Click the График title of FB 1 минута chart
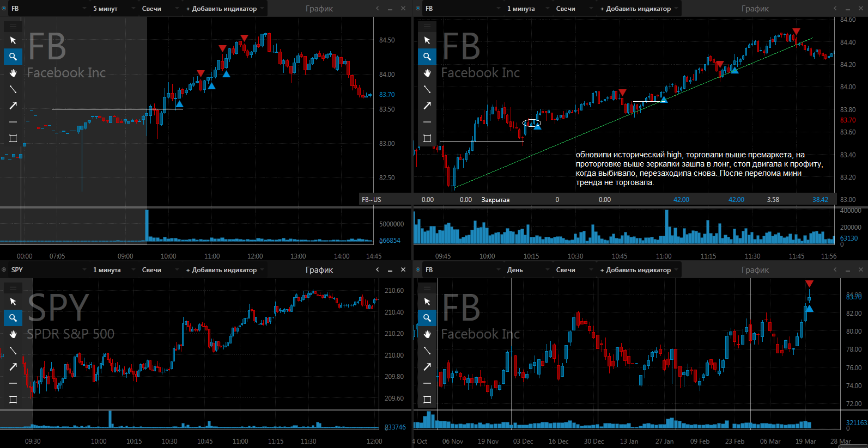 pyautogui.click(x=755, y=9)
